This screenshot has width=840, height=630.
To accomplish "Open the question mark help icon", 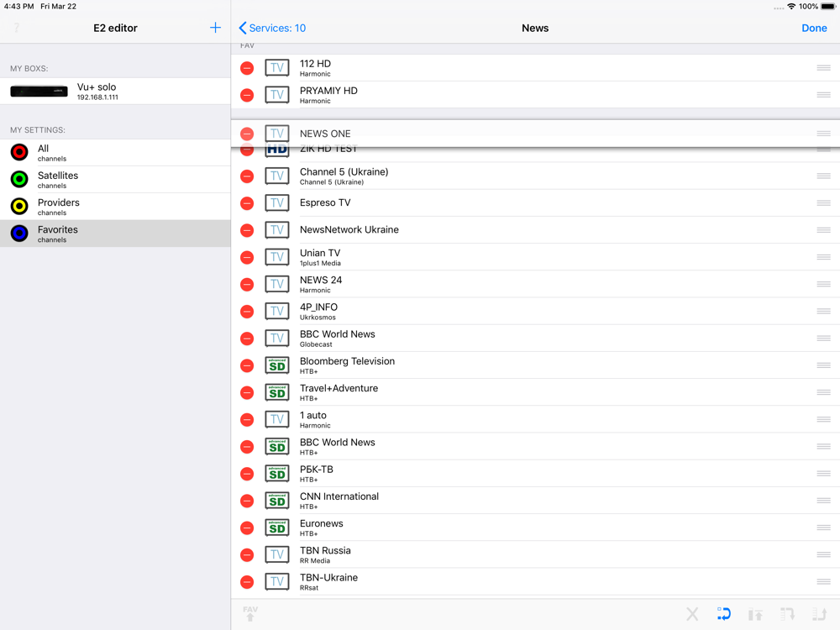I will (17, 28).
